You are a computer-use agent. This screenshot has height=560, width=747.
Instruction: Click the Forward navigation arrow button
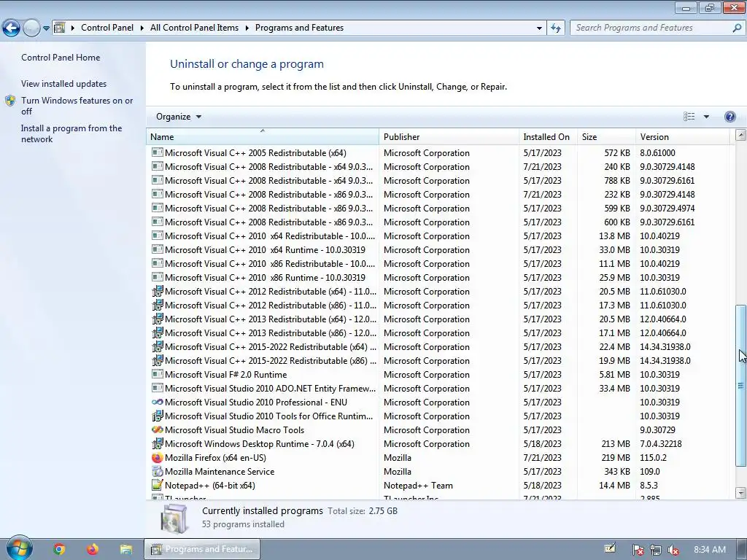tap(31, 28)
